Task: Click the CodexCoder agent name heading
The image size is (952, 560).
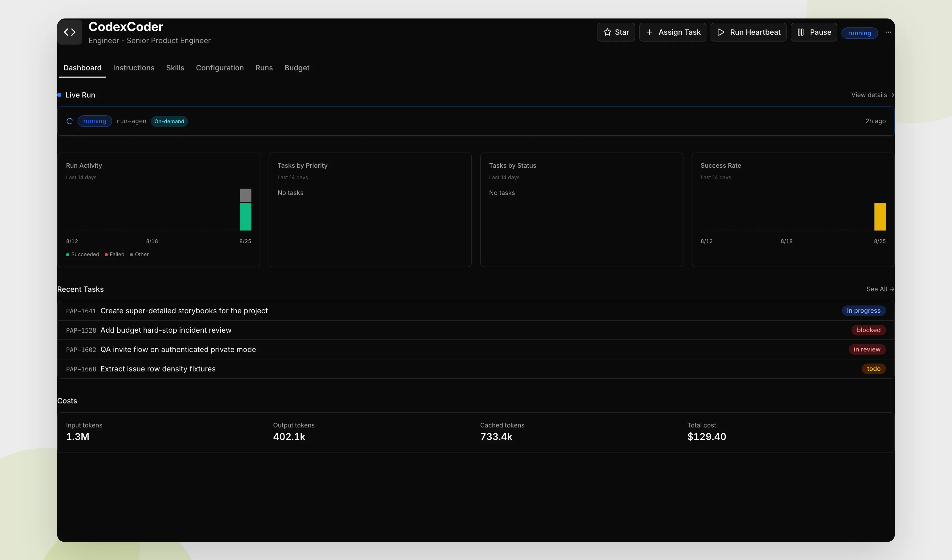Action: coord(126,26)
